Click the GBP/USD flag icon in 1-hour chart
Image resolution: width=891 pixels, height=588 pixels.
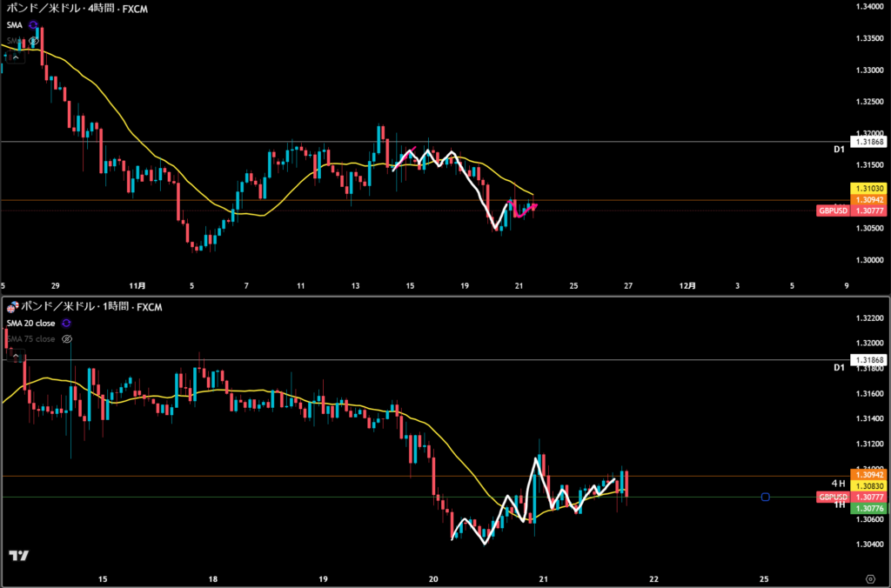[12, 307]
